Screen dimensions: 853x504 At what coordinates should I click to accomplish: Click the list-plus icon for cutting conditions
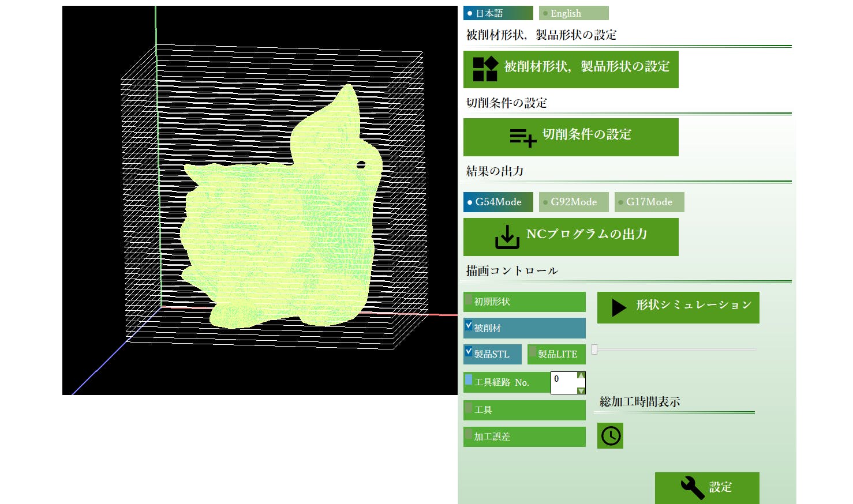(x=523, y=138)
